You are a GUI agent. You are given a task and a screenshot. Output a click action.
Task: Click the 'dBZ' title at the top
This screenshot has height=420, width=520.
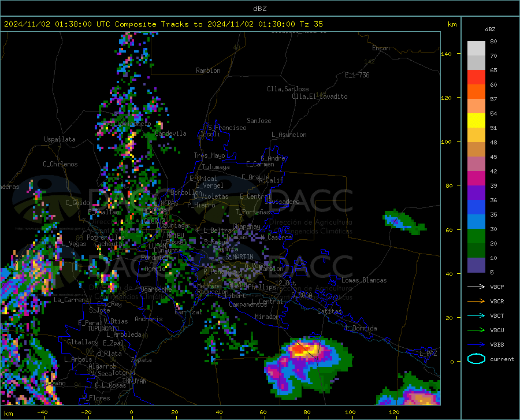click(259, 9)
